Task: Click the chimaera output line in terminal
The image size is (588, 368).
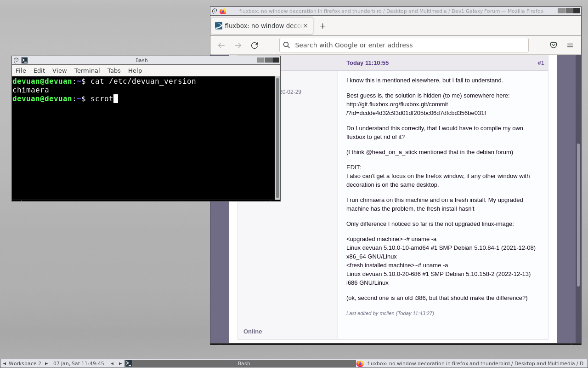Action: tap(31, 90)
